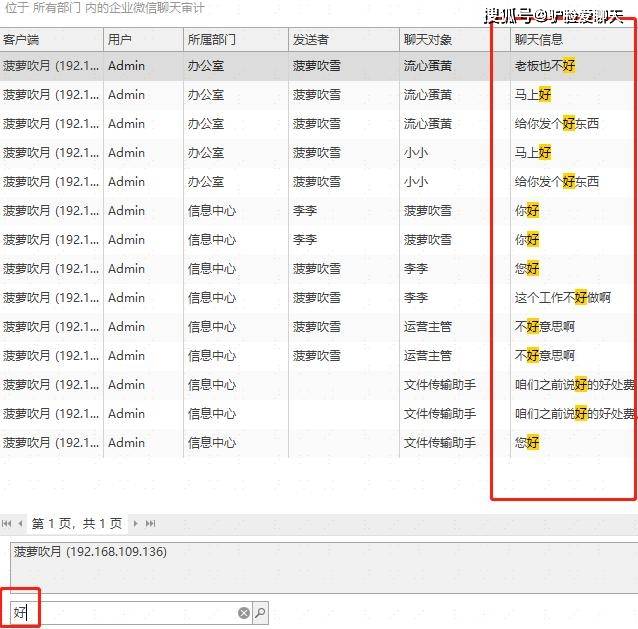Screen dimensions: 638x629
Task: Click sender 菠萝吹雪 in 这个工作不好做啊 row
Action: point(317,298)
